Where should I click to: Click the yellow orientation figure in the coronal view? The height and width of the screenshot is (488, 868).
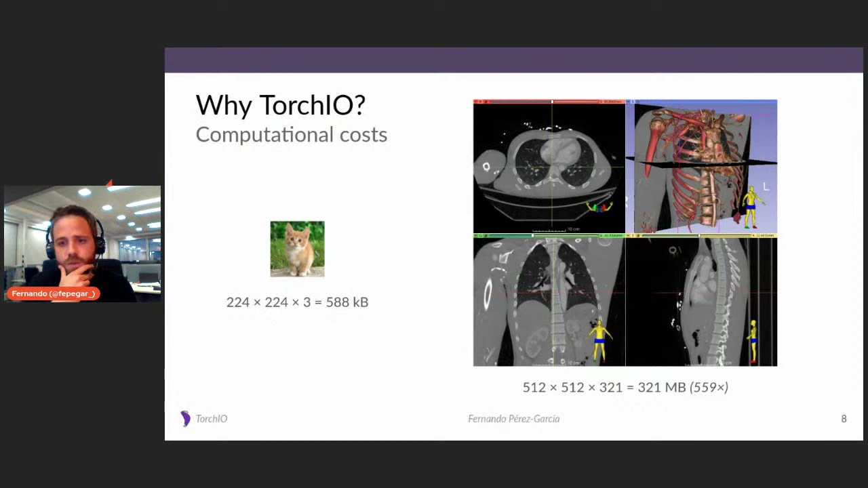[x=599, y=341]
